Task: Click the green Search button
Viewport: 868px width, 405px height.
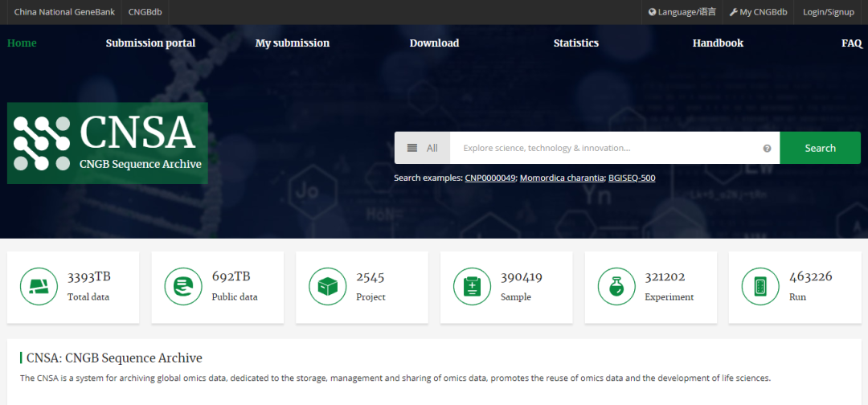Action: (821, 148)
